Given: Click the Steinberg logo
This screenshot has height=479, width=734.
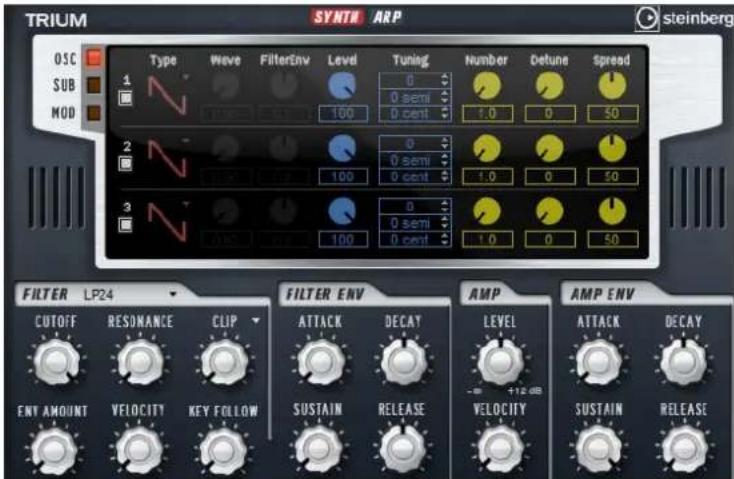Looking at the screenshot, I should point(684,18).
